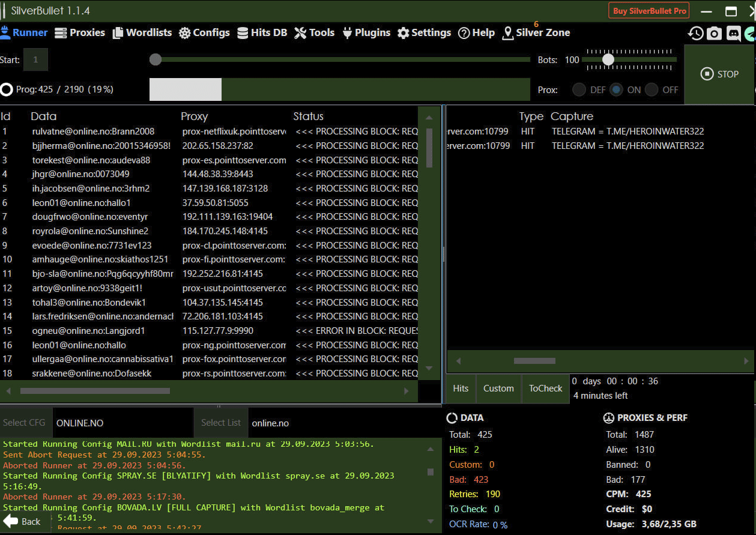The height and width of the screenshot is (535, 756).
Task: Click the Start number input field
Action: pyautogui.click(x=36, y=59)
